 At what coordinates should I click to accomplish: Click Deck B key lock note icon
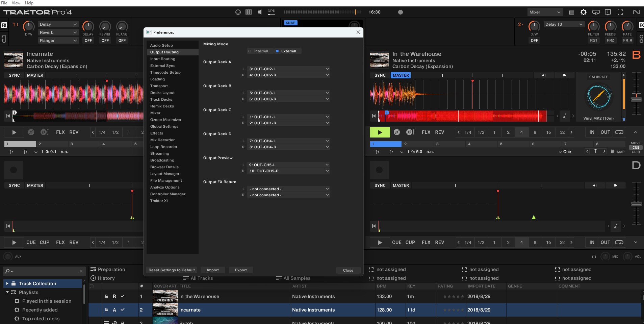tap(565, 116)
